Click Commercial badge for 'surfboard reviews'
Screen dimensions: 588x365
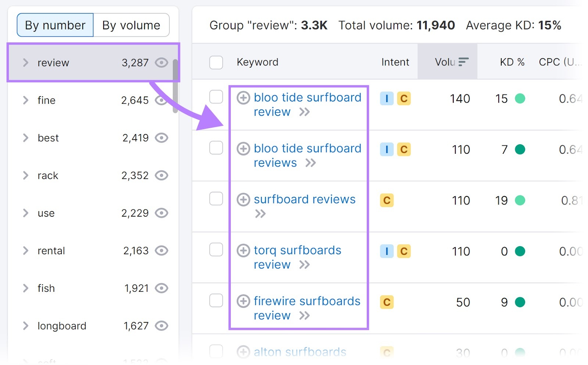[x=387, y=200]
